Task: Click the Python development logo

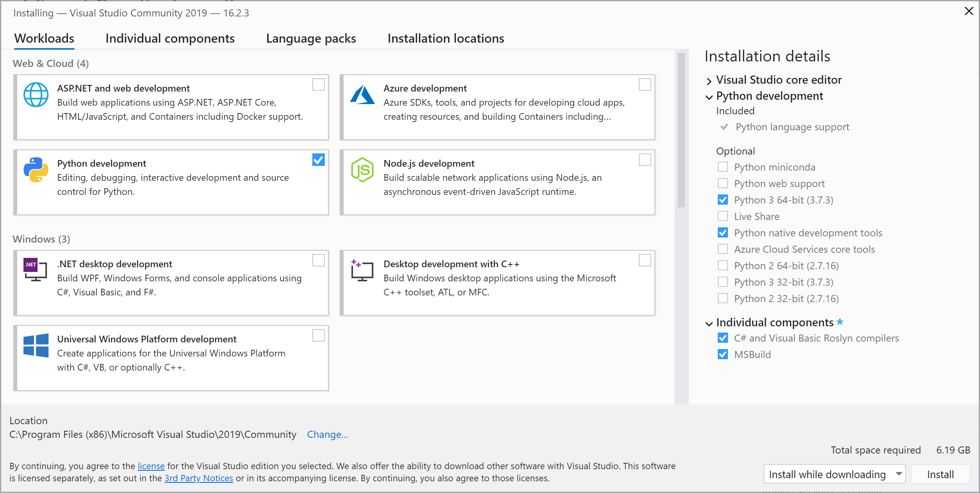Action: point(36,170)
